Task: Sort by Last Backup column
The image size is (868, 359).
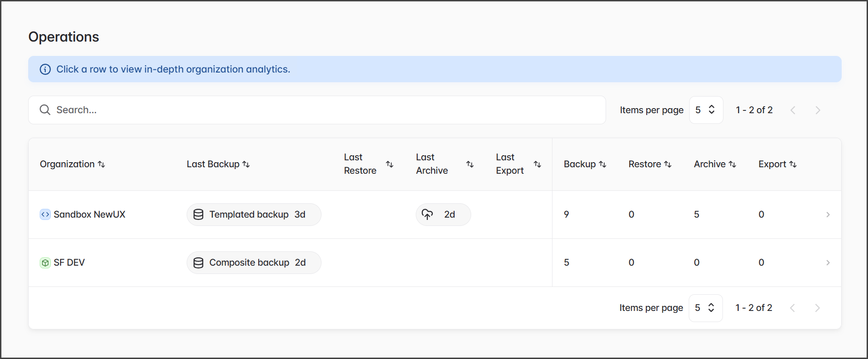Action: [246, 164]
